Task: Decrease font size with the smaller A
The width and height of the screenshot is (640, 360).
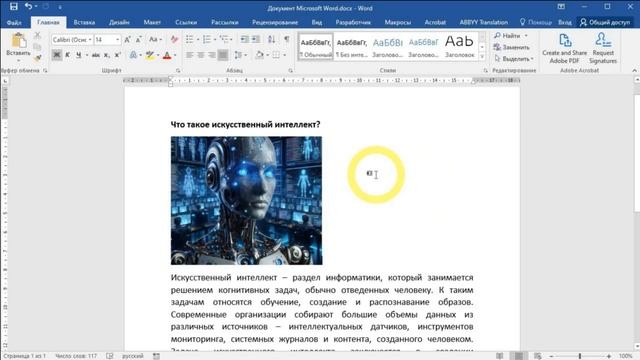Action: tap(138, 40)
